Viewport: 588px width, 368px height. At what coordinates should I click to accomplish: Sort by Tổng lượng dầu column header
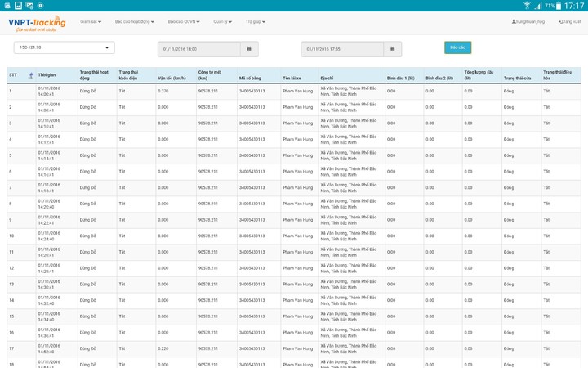click(x=482, y=75)
